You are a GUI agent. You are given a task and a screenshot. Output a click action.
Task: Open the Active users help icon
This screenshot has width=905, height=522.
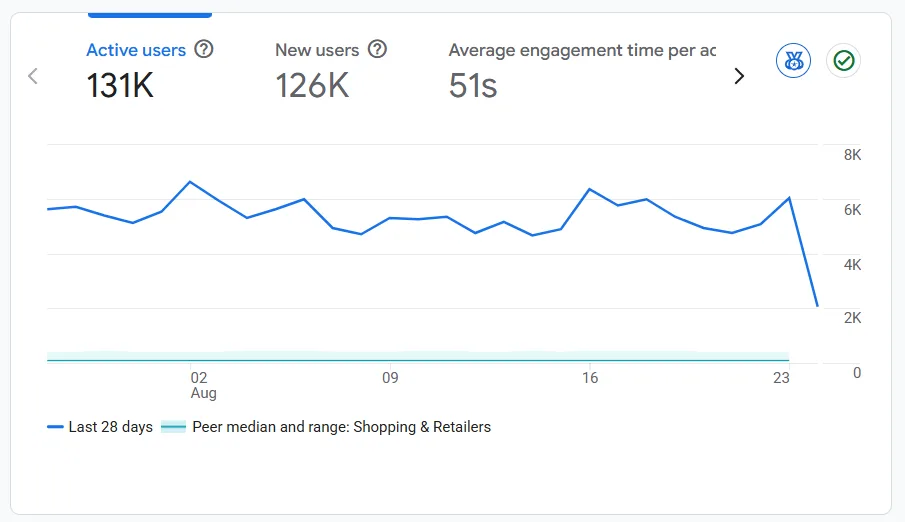click(x=203, y=50)
